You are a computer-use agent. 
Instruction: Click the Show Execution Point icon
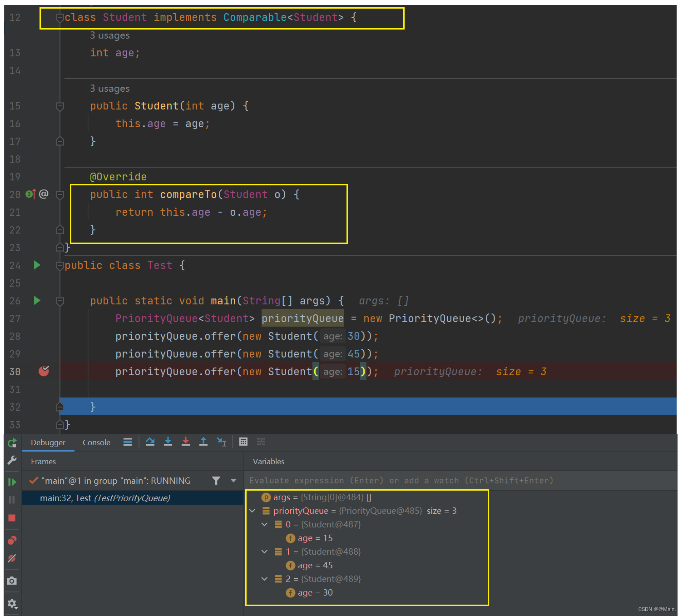pos(128,442)
